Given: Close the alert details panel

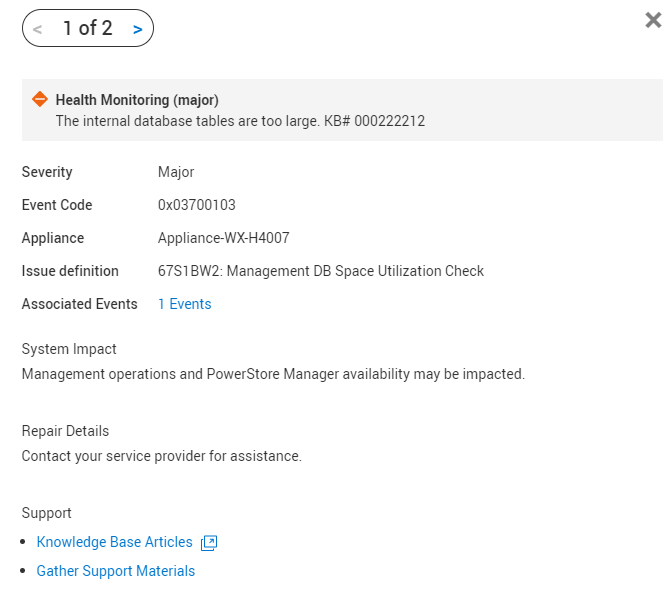Looking at the screenshot, I should pos(653,20).
